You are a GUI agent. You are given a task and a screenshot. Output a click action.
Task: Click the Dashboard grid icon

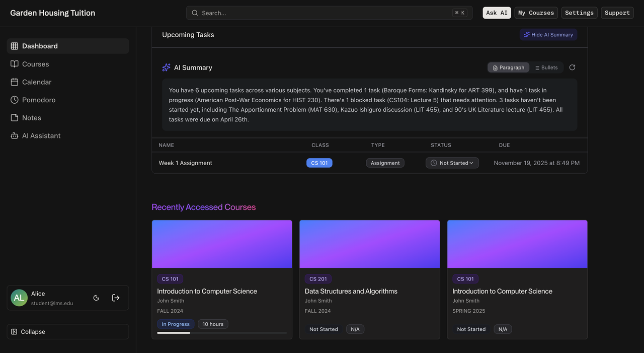point(15,46)
